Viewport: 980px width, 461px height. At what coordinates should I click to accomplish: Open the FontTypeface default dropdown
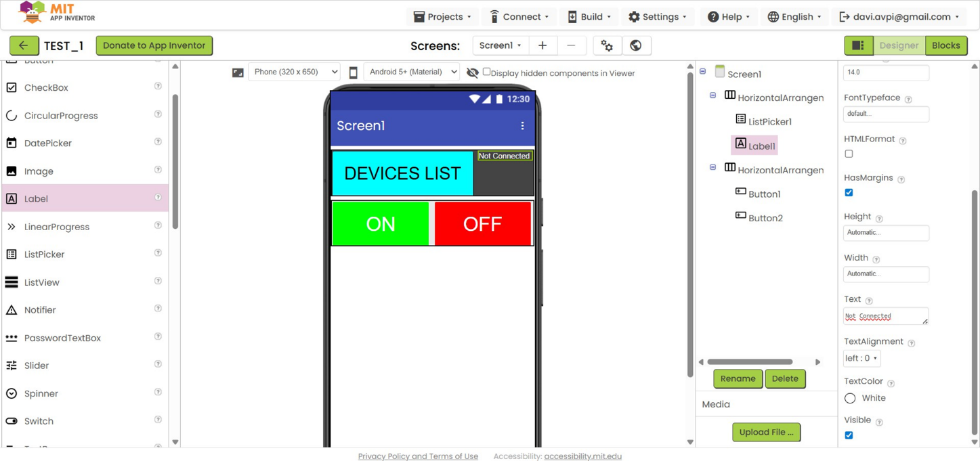point(886,114)
